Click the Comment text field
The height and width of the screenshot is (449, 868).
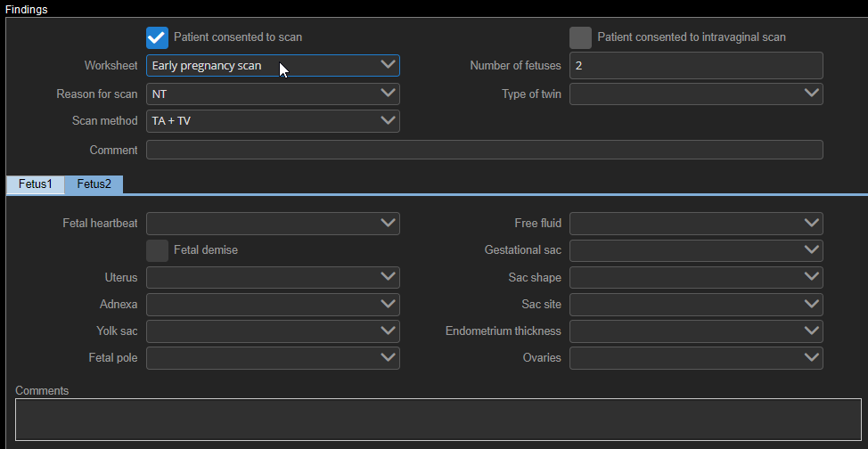[484, 150]
